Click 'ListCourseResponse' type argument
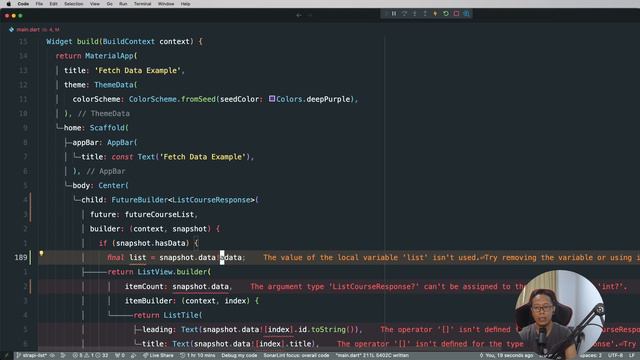 211,200
